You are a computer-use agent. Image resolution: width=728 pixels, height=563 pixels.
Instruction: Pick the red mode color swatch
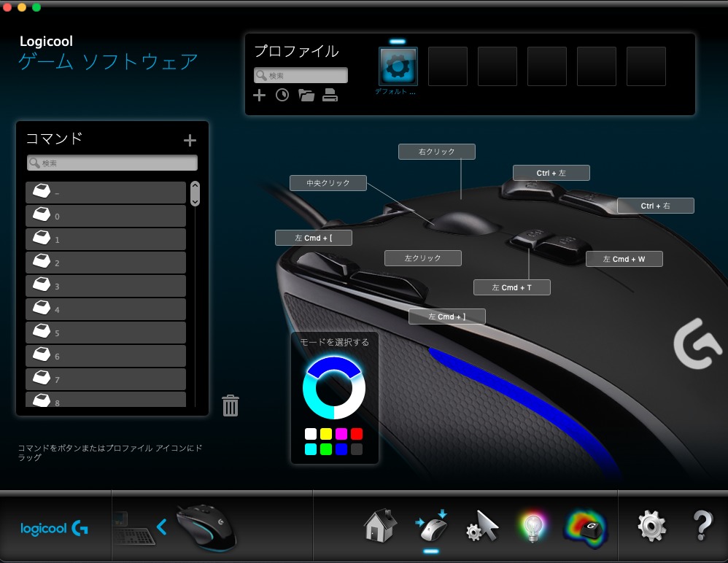pos(357,434)
